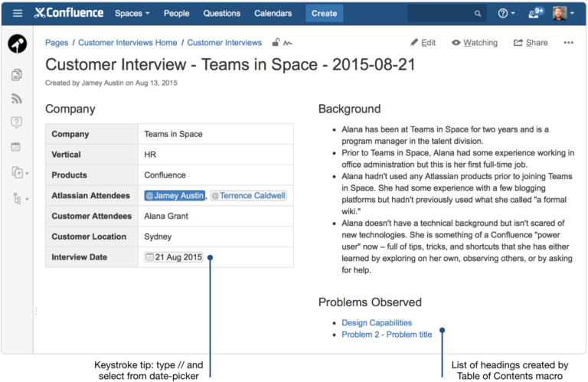
Task: Open the page tree icon in sidebar
Action: tap(18, 198)
